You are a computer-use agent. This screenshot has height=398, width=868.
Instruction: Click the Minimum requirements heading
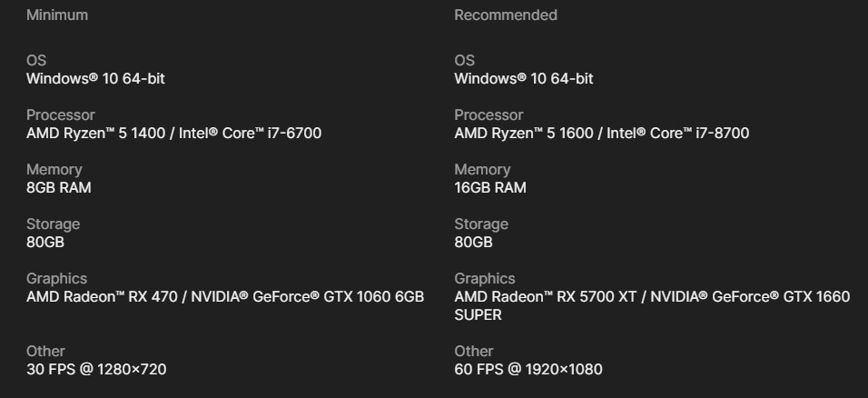[57, 15]
